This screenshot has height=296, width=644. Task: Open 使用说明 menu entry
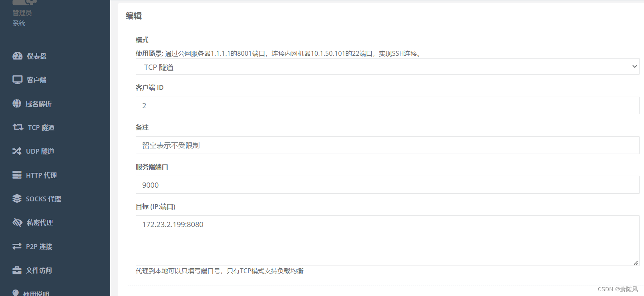[x=36, y=293]
